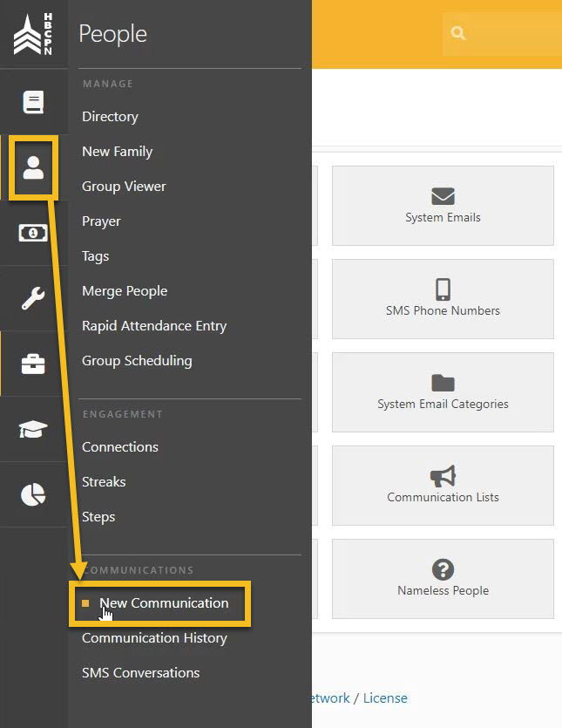The height and width of the screenshot is (728, 562).
Task: Click the SMS Phone Numbers mobile icon
Action: click(x=443, y=289)
